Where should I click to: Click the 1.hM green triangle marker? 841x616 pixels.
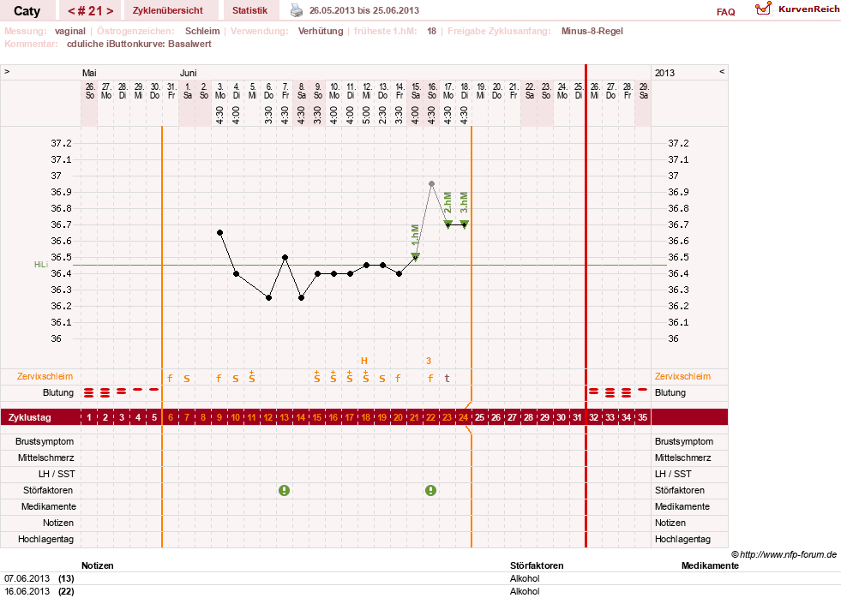point(416,257)
